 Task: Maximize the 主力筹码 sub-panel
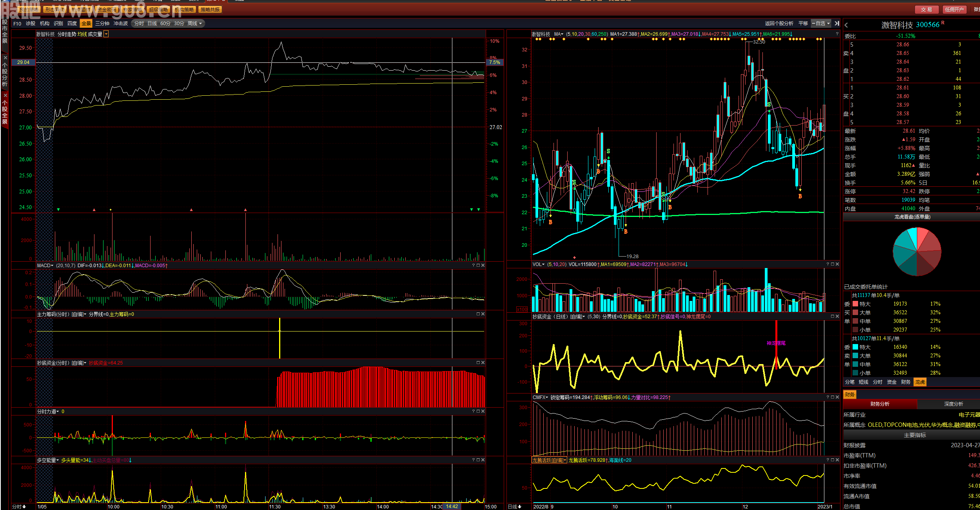[478, 314]
